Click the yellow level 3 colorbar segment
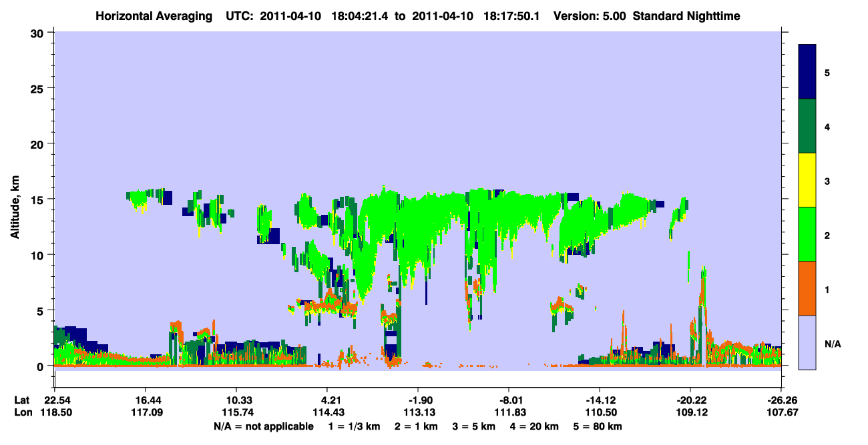868x445 pixels. 807,180
